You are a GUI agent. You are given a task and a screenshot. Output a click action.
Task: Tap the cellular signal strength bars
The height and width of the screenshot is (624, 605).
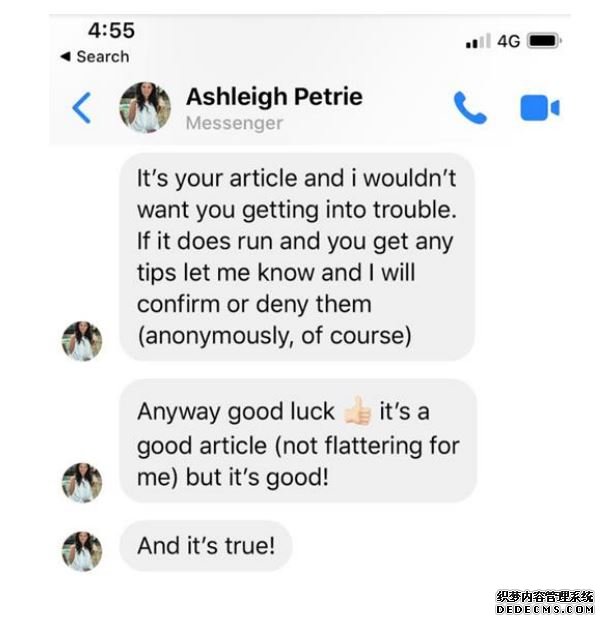coord(478,41)
